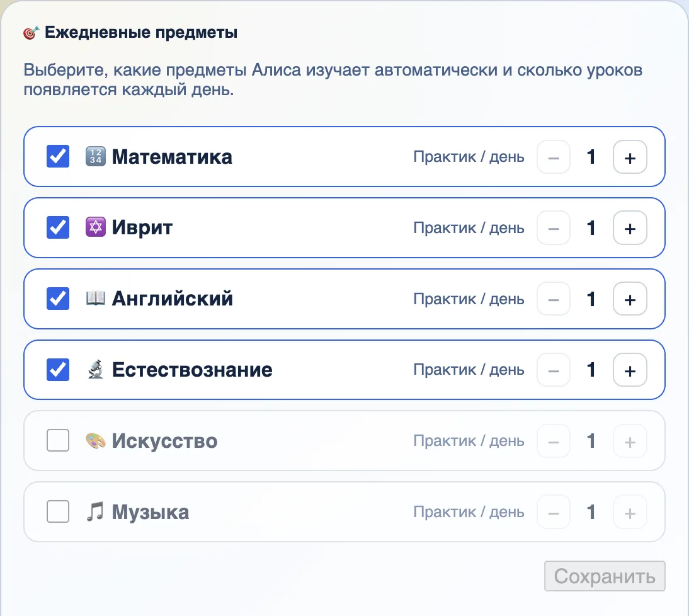
Task: Decrease Математика practices per day
Action: (x=554, y=157)
